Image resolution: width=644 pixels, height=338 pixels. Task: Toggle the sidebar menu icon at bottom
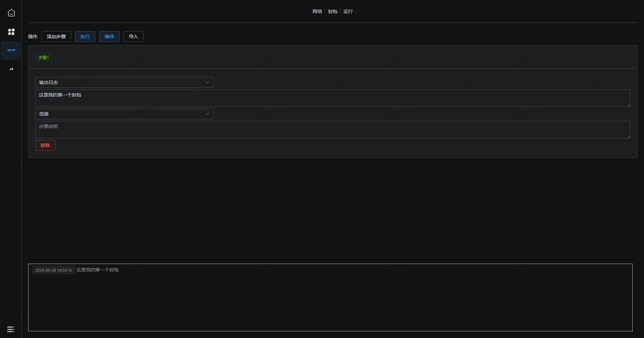[x=11, y=329]
